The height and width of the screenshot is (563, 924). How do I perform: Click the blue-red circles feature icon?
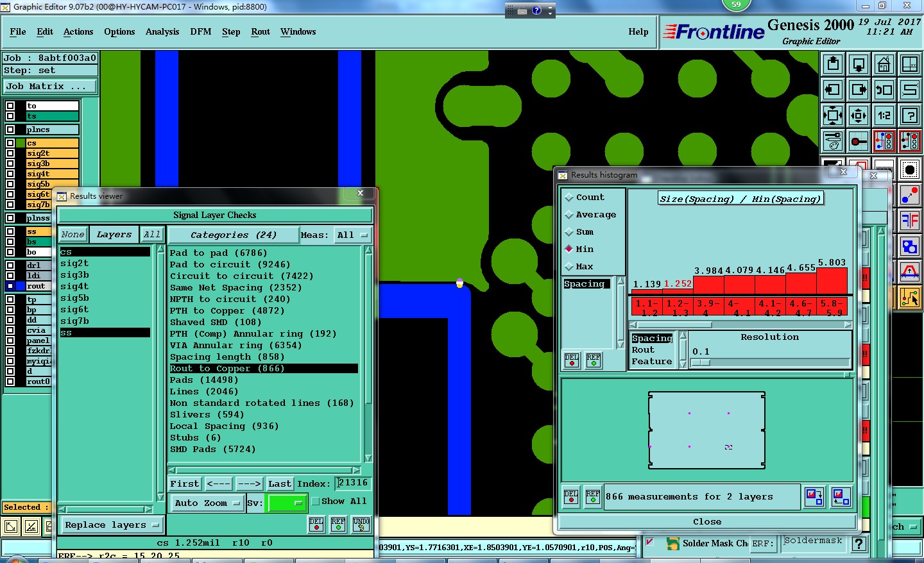tap(910, 195)
